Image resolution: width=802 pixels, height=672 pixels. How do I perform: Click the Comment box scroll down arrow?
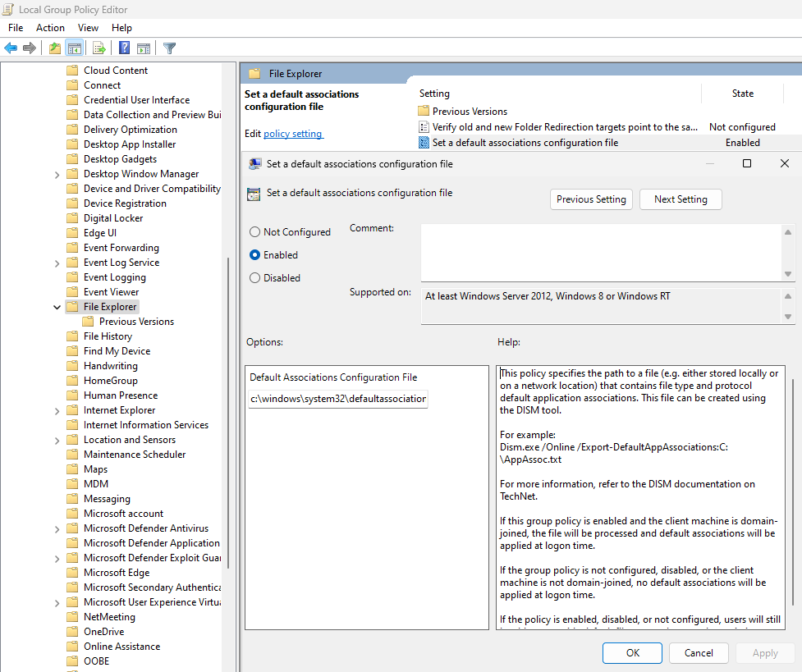click(788, 274)
